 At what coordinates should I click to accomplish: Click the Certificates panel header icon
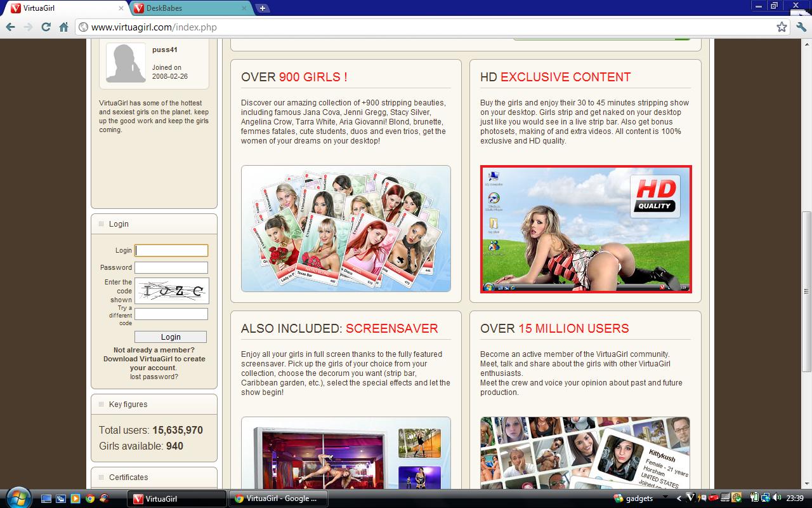click(x=101, y=477)
